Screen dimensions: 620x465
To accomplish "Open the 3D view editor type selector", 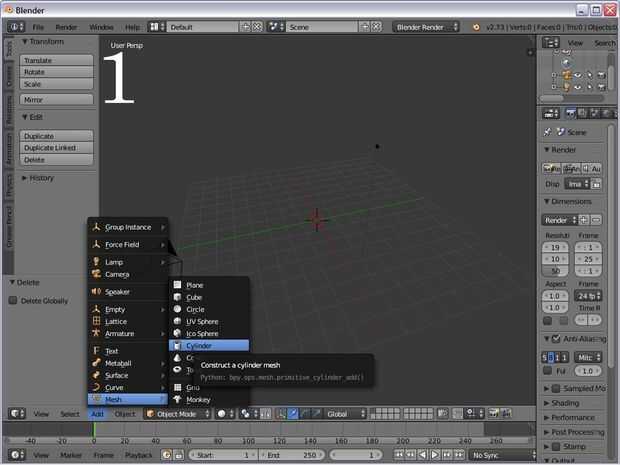I will pos(17,414).
